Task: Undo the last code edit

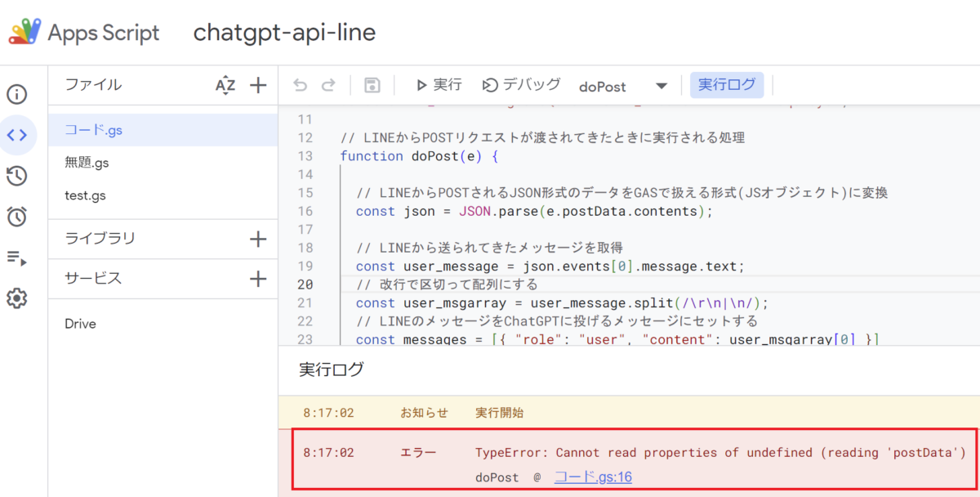Action: pyautogui.click(x=301, y=84)
